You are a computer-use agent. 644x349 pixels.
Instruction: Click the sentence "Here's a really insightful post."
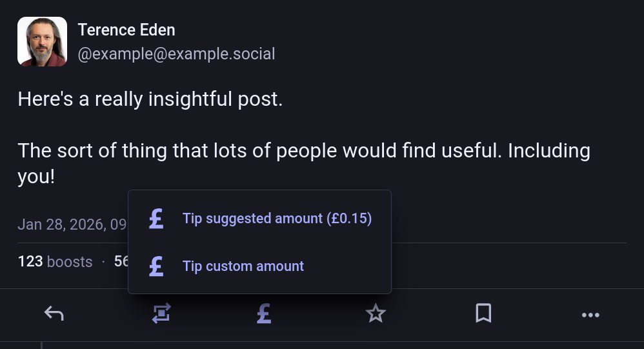point(150,99)
